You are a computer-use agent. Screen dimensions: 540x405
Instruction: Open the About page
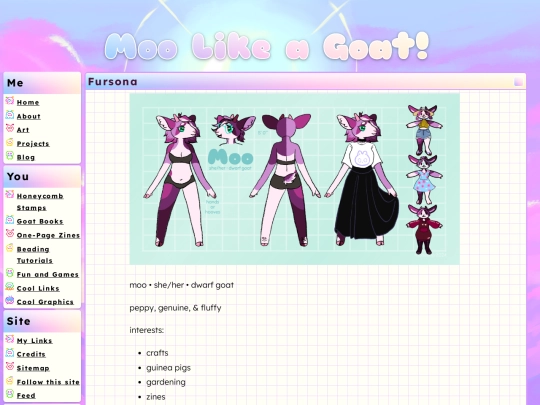point(29,116)
